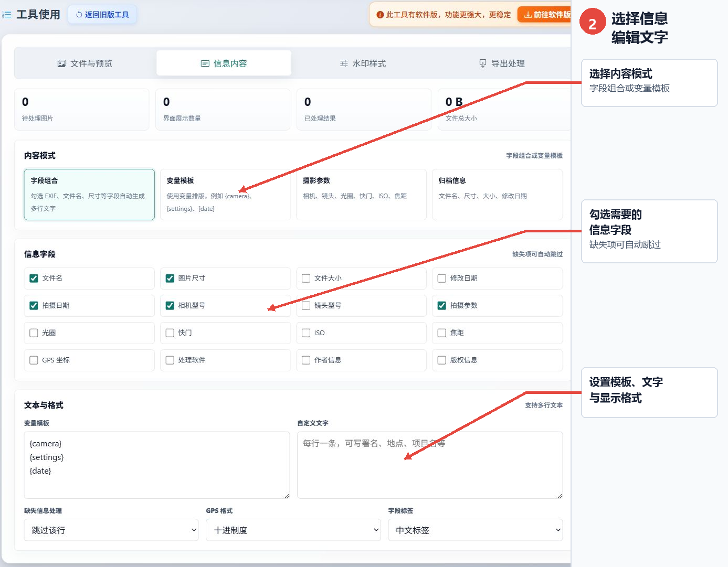Click the 设置模板、文字与显示格式 guide card
728x567 pixels.
(x=649, y=392)
